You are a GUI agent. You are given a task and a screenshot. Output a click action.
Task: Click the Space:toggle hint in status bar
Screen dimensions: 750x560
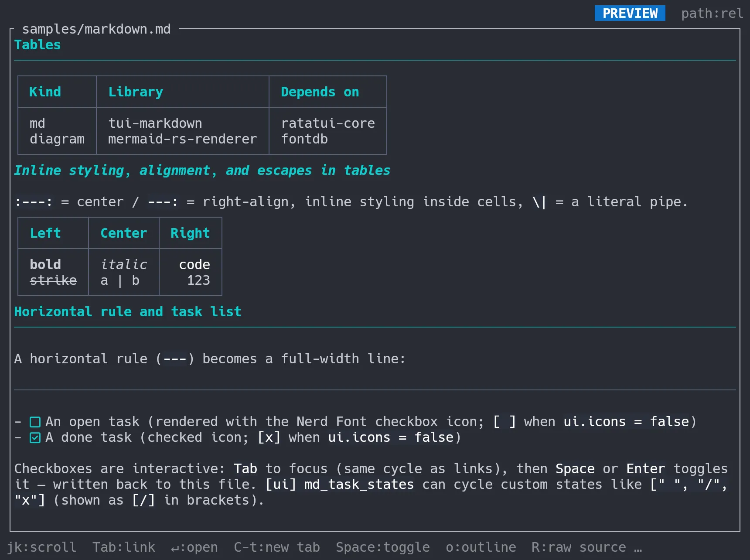(x=383, y=547)
